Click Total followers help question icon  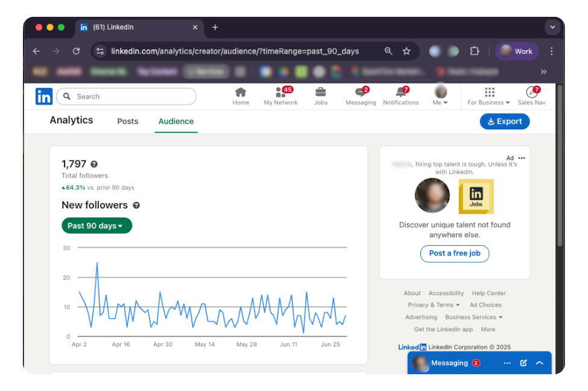94,164
